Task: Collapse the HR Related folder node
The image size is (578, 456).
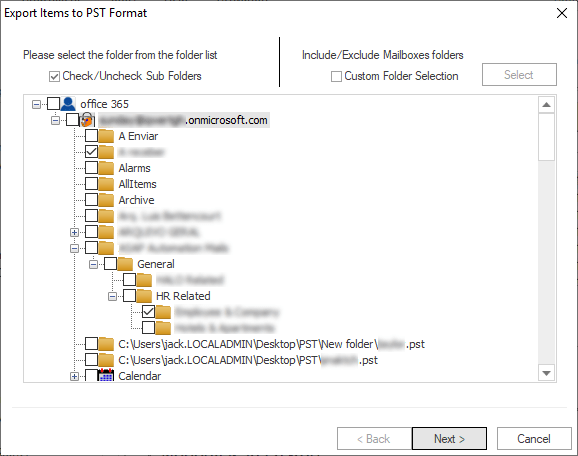Action: [112, 296]
